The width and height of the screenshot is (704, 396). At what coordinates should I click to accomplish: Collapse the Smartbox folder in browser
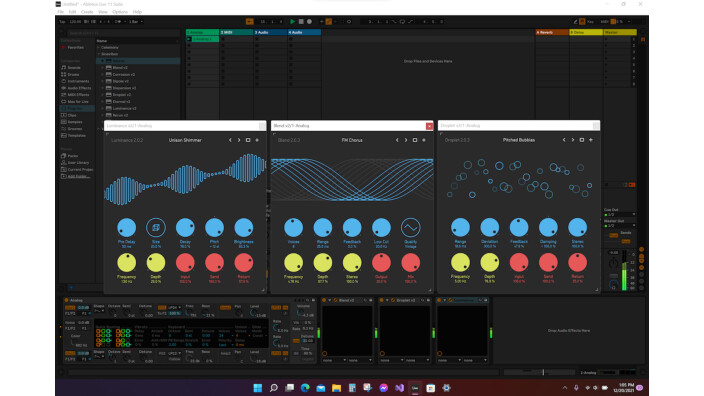tap(98, 54)
